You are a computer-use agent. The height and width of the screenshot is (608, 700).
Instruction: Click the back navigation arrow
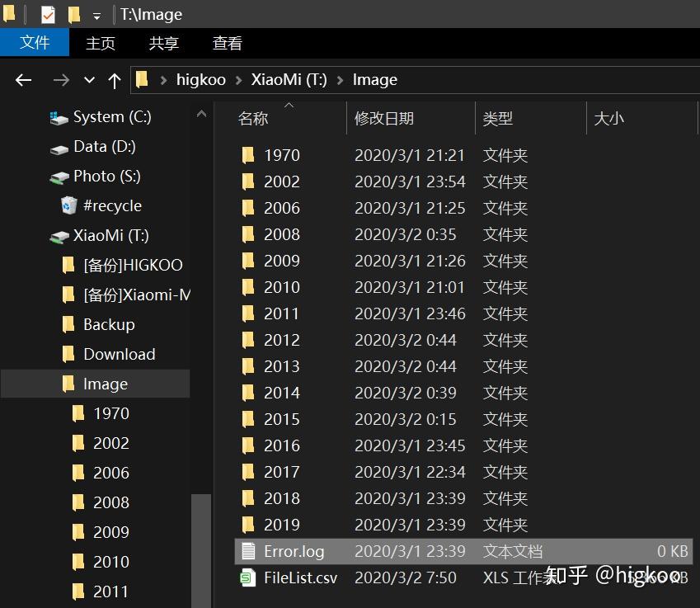point(22,79)
